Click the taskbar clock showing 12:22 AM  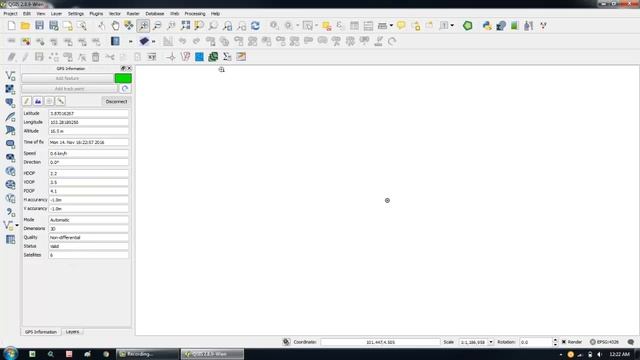619,354
